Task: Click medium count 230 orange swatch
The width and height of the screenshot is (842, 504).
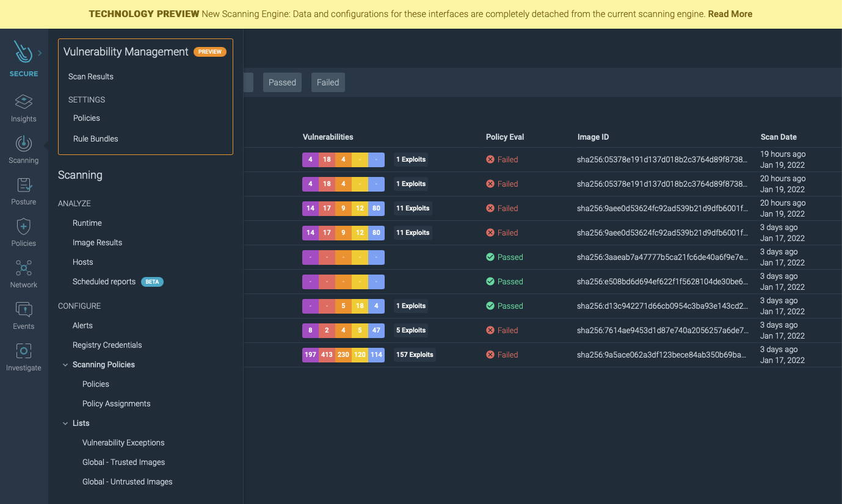Action: 343,355
